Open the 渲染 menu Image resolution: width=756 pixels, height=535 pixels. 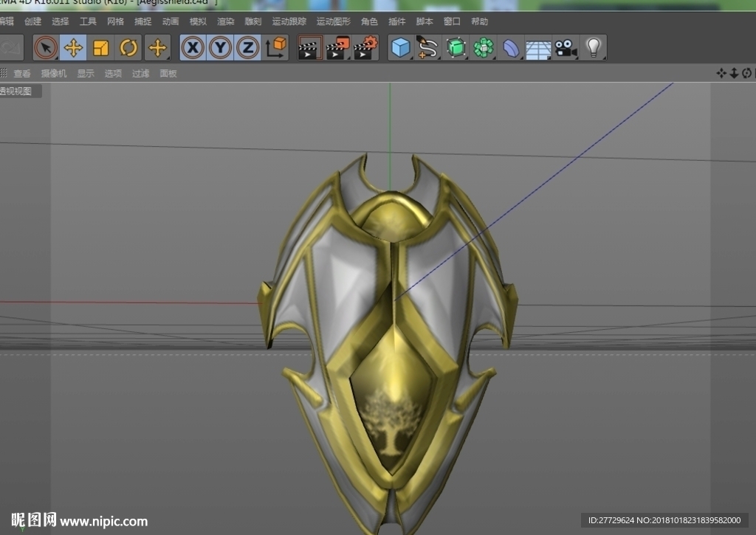pos(226,21)
